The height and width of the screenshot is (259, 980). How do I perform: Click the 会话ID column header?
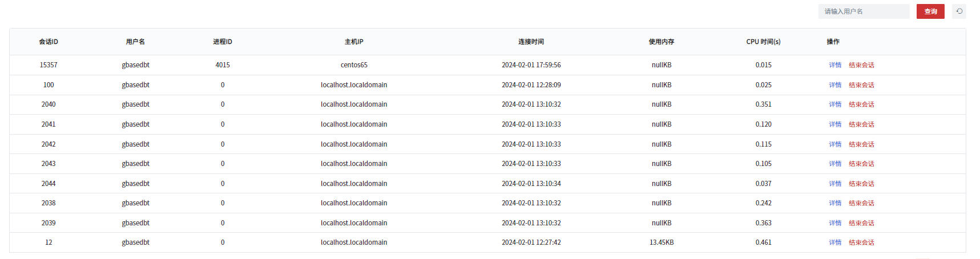tap(49, 42)
